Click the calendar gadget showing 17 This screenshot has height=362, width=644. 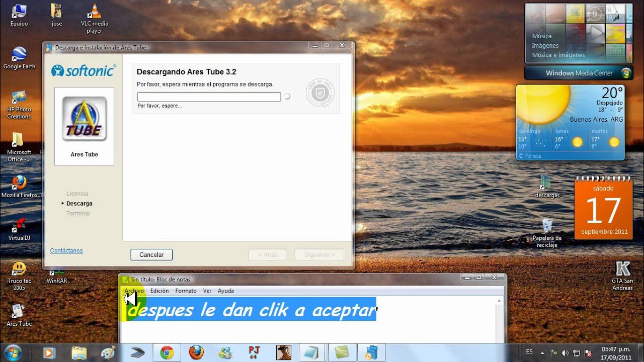click(604, 208)
